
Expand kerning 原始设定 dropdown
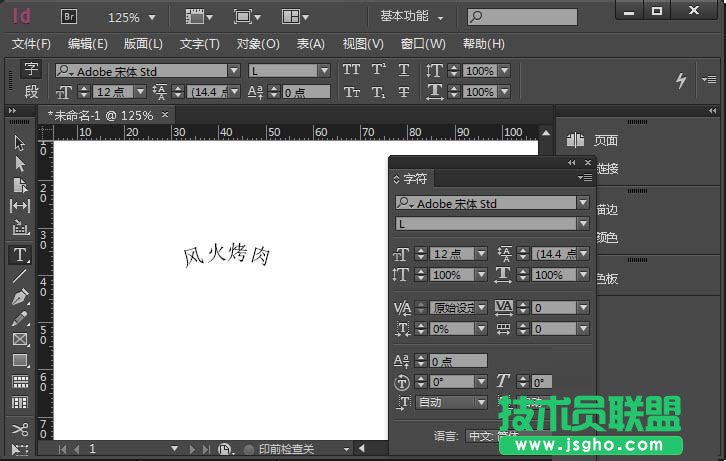point(482,307)
